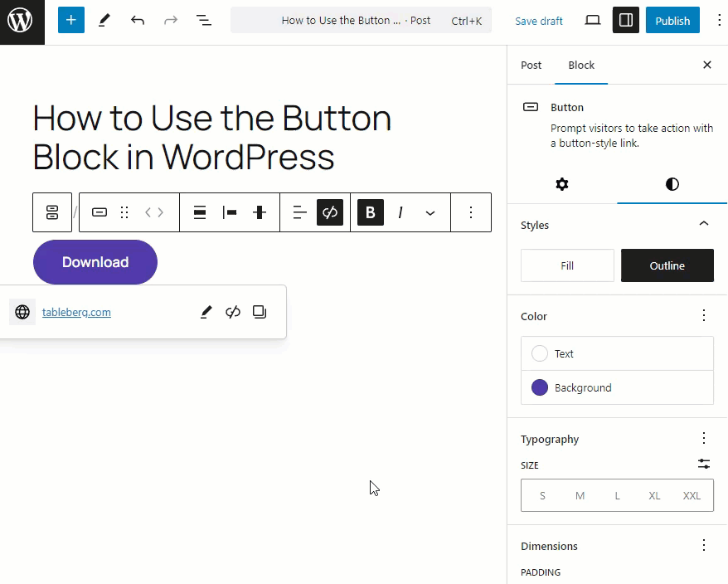
Task: Set custom font size toggle
Action: coord(704,464)
